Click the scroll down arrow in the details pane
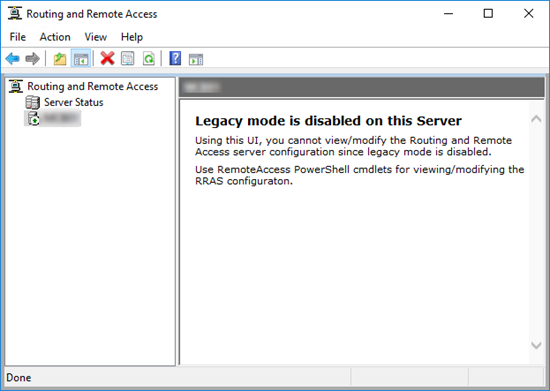This screenshot has height=391, width=550. click(x=536, y=345)
